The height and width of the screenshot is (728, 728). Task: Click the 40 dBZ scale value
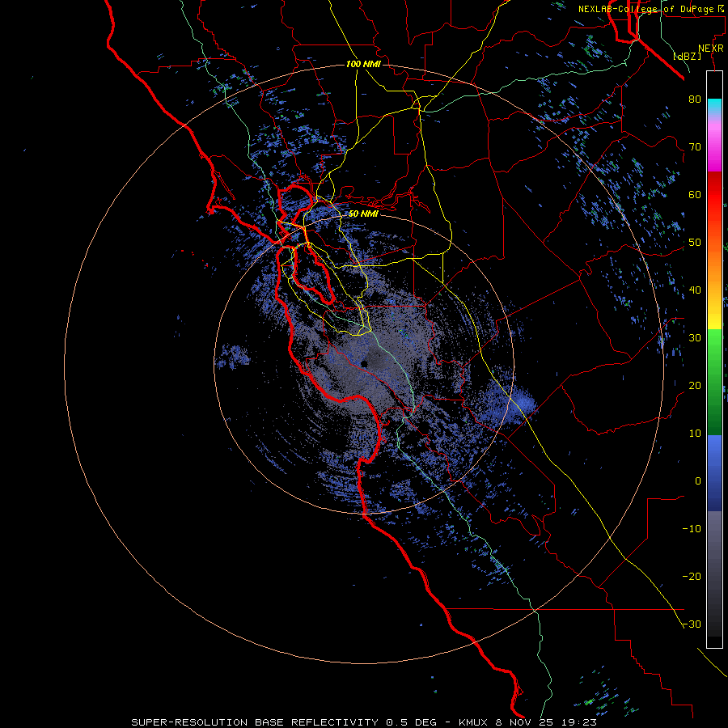(695, 290)
